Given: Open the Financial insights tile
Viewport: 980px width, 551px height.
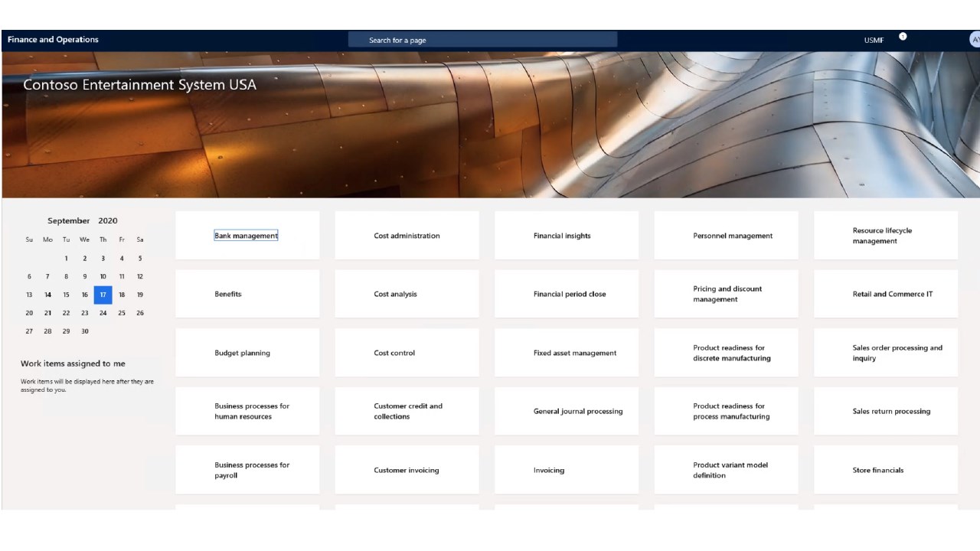Looking at the screenshot, I should tap(567, 236).
